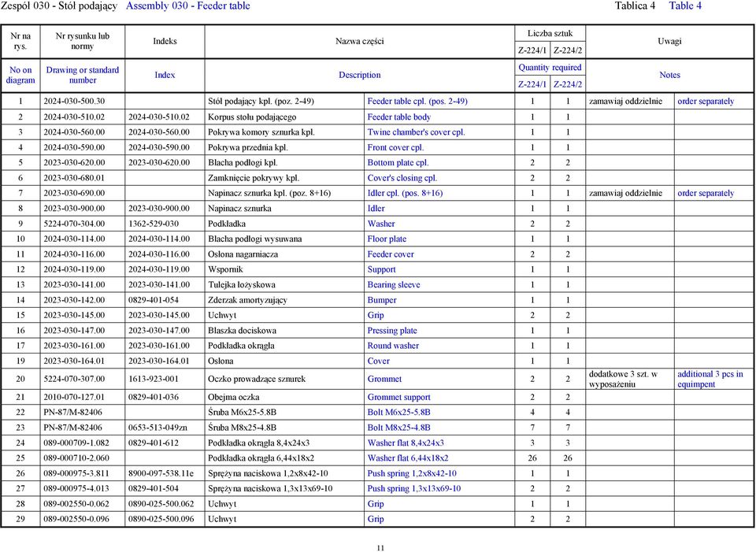Click drawing number '089-002550-0.096'
This screenshot has height=552, width=756.
pos(76,519)
